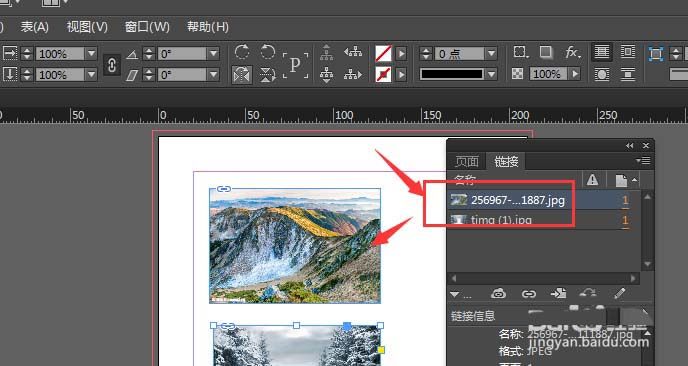The width and height of the screenshot is (688, 366).
Task: Select the 256967-...1887.jpg link row
Action: tap(539, 201)
